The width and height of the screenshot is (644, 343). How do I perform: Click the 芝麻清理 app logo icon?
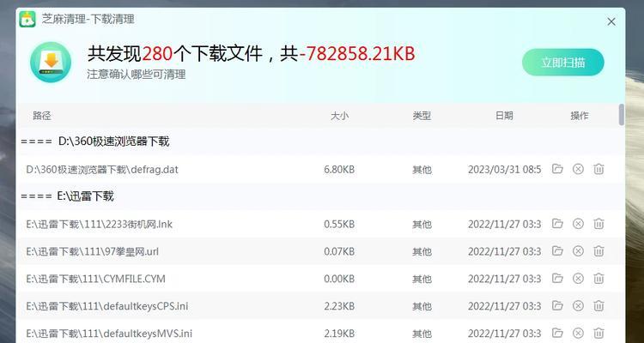pyautogui.click(x=27, y=19)
